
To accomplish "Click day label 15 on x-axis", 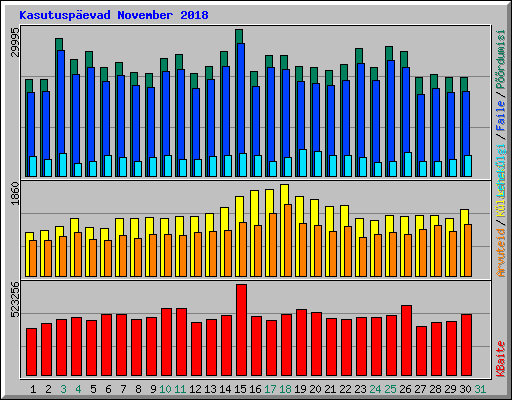I will click(240, 389).
